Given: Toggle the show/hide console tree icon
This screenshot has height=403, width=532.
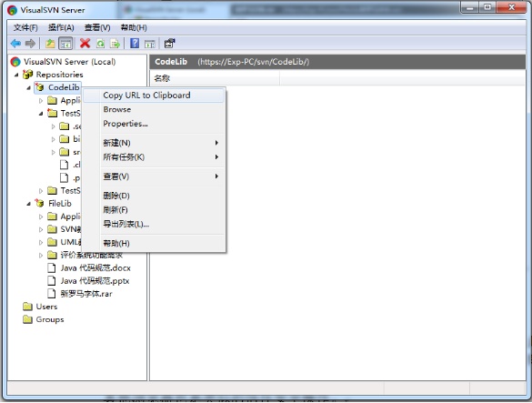Looking at the screenshot, I should pos(65,44).
